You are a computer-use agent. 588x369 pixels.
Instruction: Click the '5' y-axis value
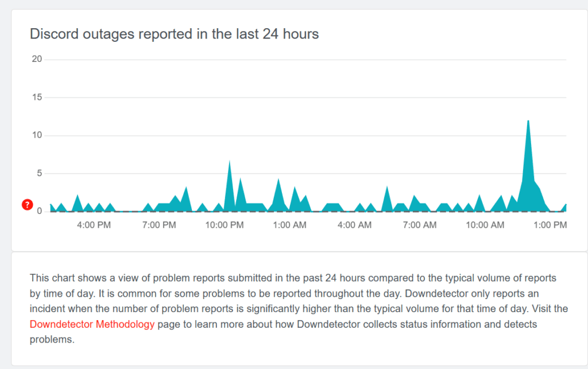(x=40, y=173)
